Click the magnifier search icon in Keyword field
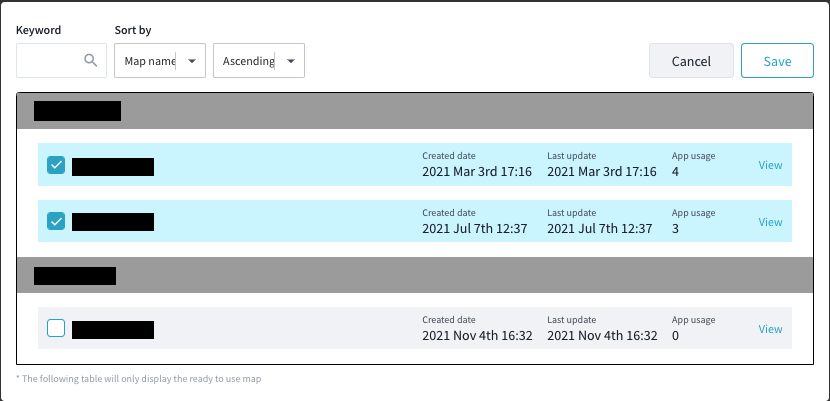830x401 pixels. click(91, 60)
